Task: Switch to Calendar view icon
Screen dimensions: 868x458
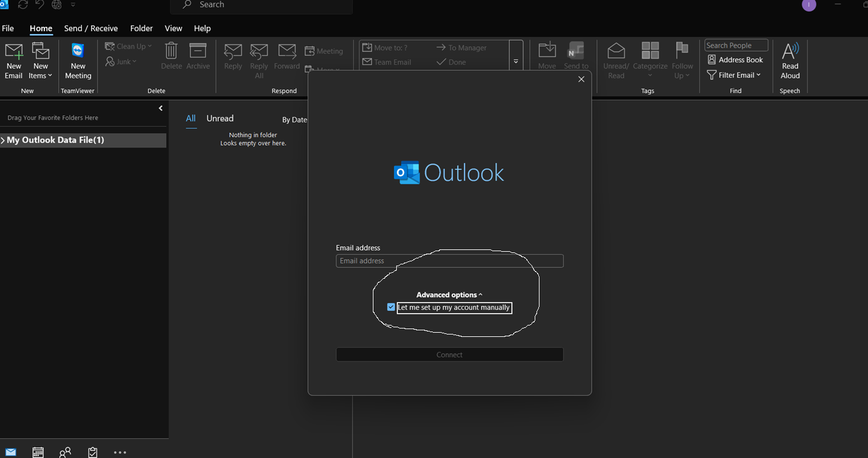Action: 38,452
